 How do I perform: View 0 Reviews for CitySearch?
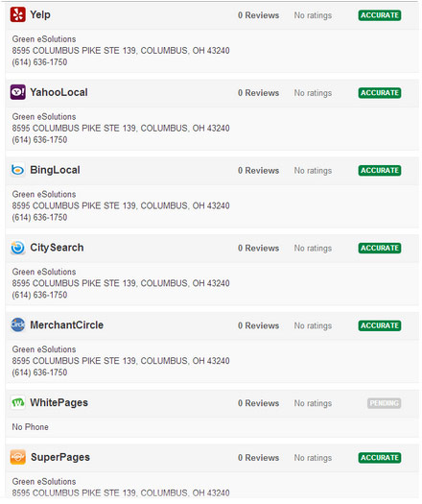[259, 248]
